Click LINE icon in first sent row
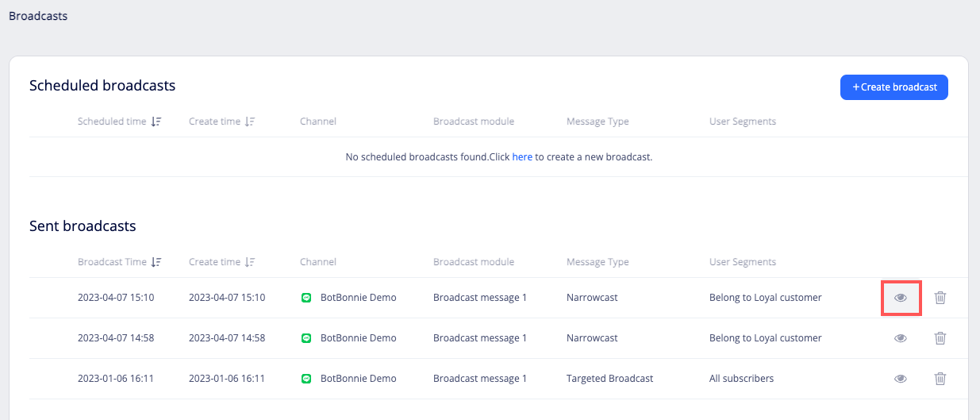The image size is (980, 420). [306, 298]
